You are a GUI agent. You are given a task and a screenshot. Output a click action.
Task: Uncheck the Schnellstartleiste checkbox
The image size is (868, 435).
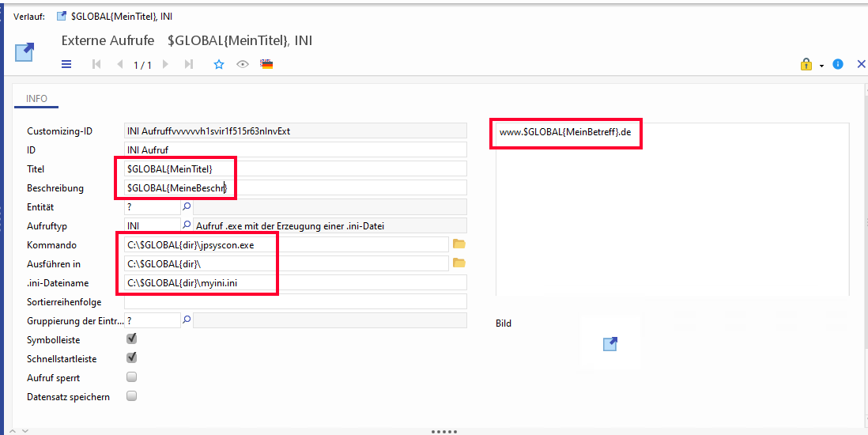pyautogui.click(x=132, y=357)
